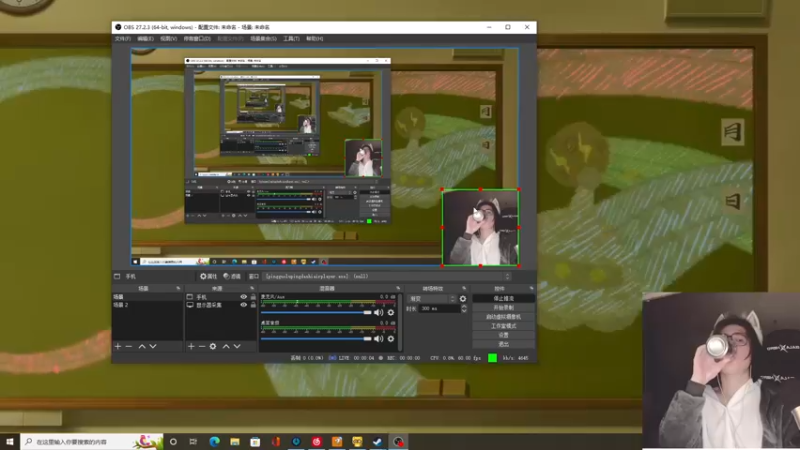Open Cortana circle icon on taskbar

pyautogui.click(x=173, y=441)
